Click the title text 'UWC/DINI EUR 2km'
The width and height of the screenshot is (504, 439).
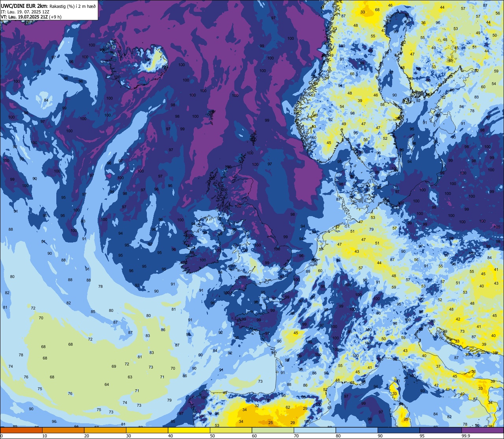coord(24,6)
